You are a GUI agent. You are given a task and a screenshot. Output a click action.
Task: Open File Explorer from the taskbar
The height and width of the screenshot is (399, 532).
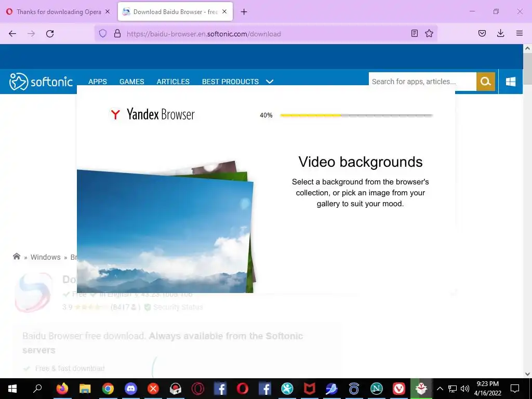click(85, 389)
